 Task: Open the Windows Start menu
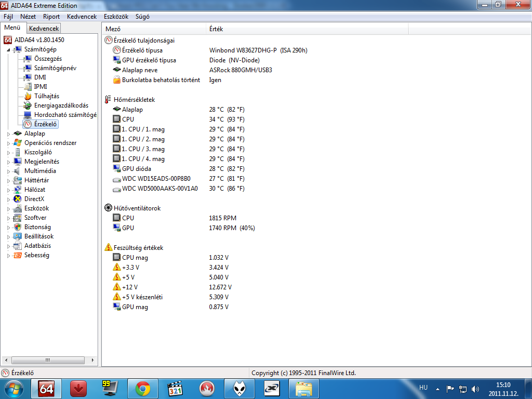coord(14,389)
